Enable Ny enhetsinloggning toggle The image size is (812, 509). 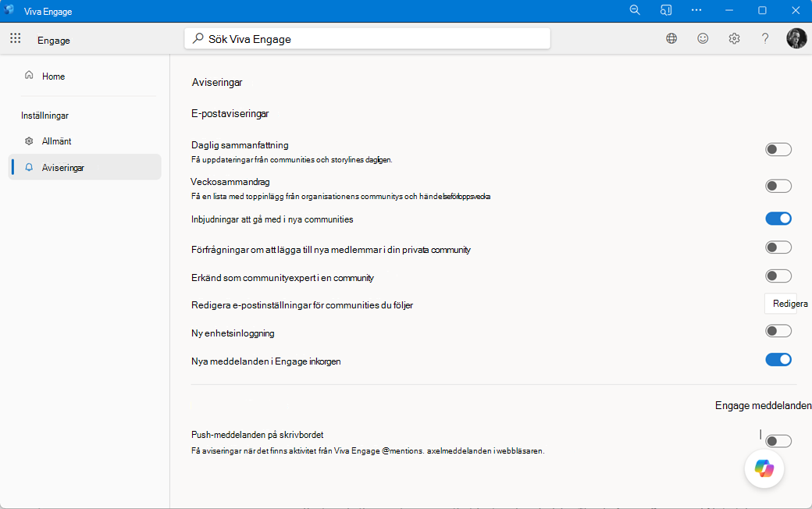(778, 331)
